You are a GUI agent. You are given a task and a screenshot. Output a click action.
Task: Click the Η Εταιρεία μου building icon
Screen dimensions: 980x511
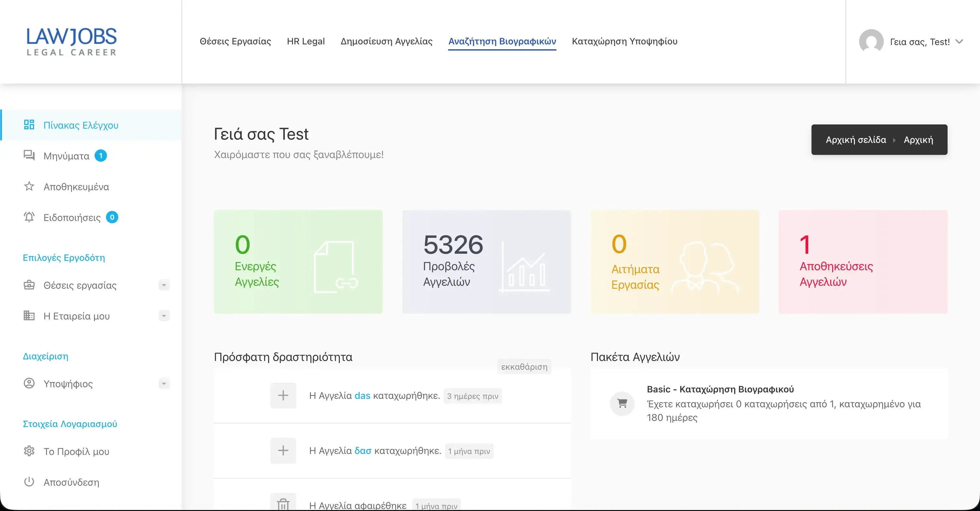[x=29, y=315]
